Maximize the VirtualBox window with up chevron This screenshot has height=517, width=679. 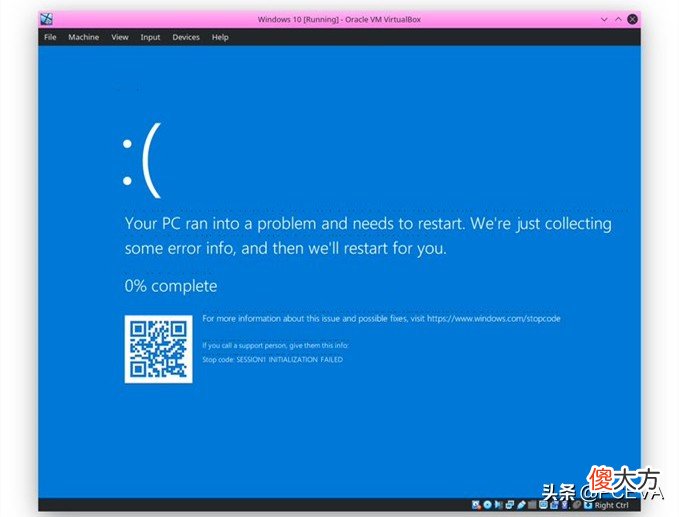pos(618,19)
